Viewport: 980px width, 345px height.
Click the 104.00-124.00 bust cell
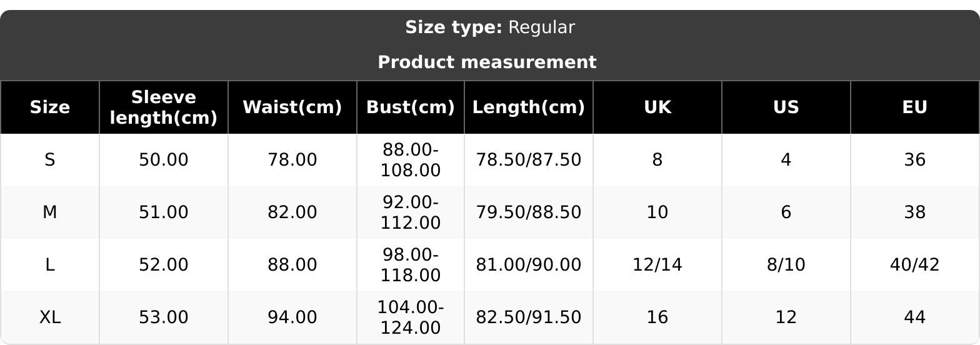click(x=410, y=317)
